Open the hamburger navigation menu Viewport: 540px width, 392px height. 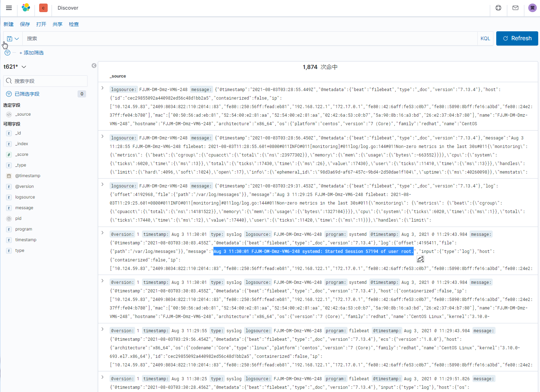click(9, 8)
